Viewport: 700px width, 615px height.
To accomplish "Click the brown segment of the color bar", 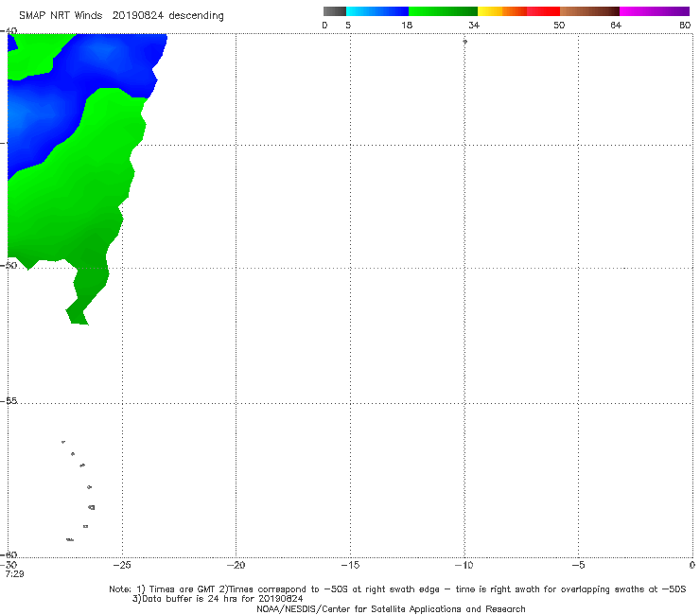I will (589, 11).
